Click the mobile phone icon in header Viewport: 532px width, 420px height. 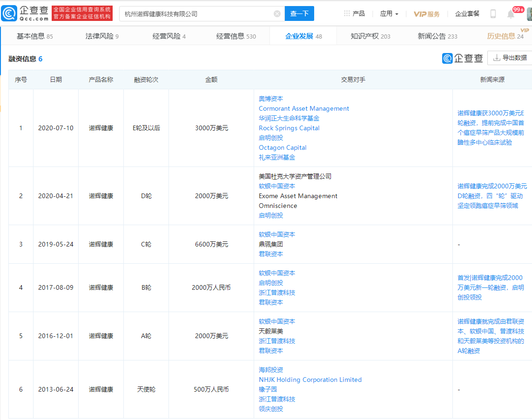[493, 14]
